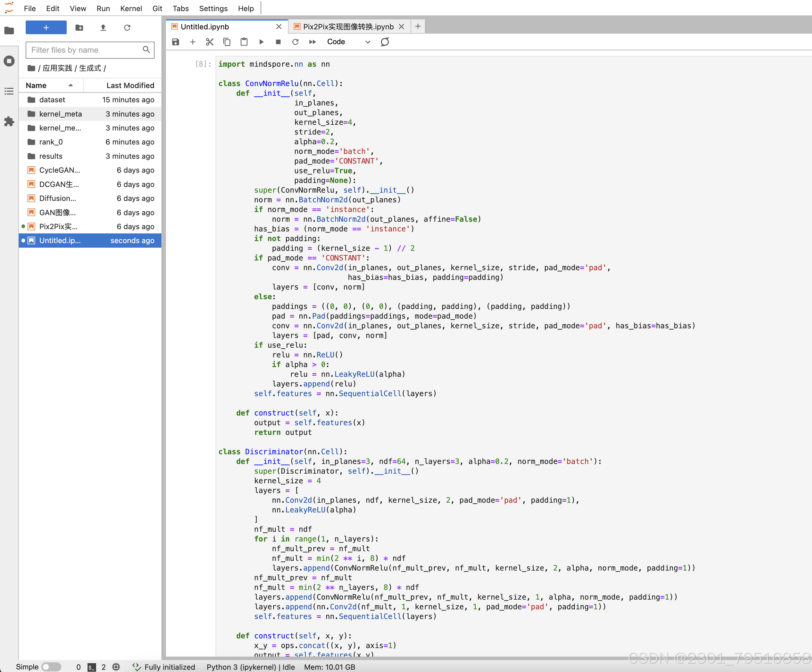The height and width of the screenshot is (672, 812).
Task: Restart the kernel from the toolbar
Action: click(295, 42)
